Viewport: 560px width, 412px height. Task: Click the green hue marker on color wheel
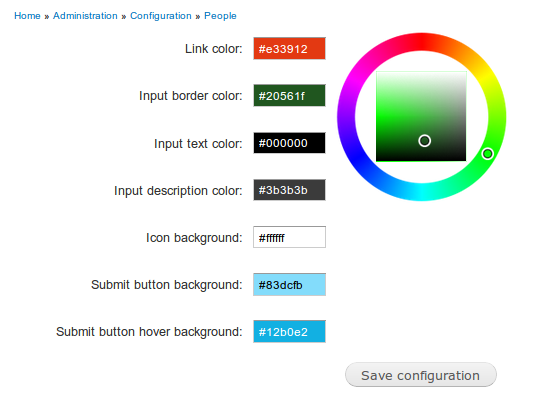point(488,154)
